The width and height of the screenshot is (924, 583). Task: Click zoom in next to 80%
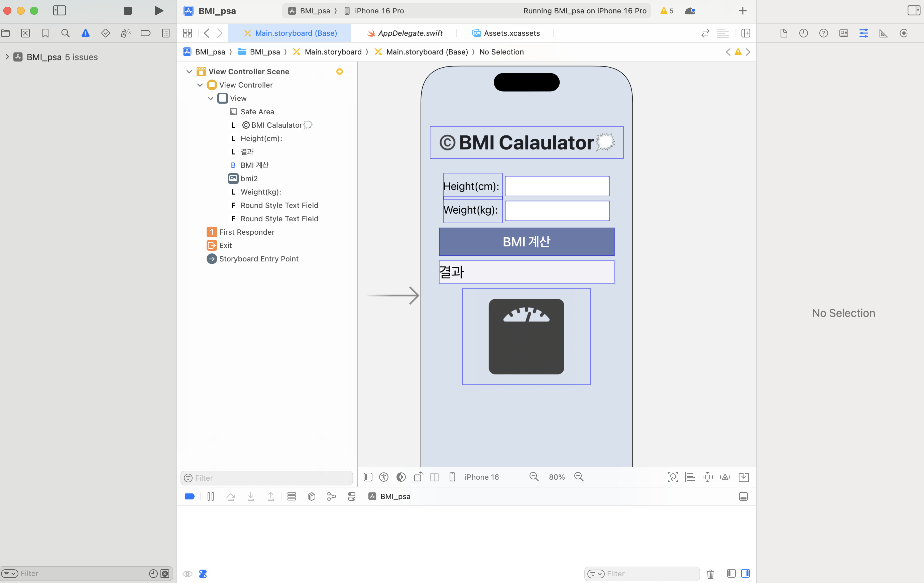pos(579,477)
